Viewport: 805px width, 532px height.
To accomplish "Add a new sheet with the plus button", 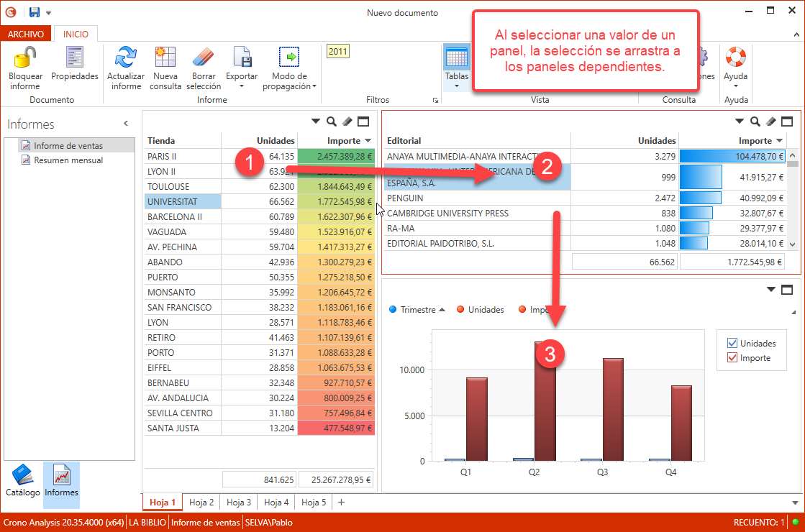I will 341,503.
